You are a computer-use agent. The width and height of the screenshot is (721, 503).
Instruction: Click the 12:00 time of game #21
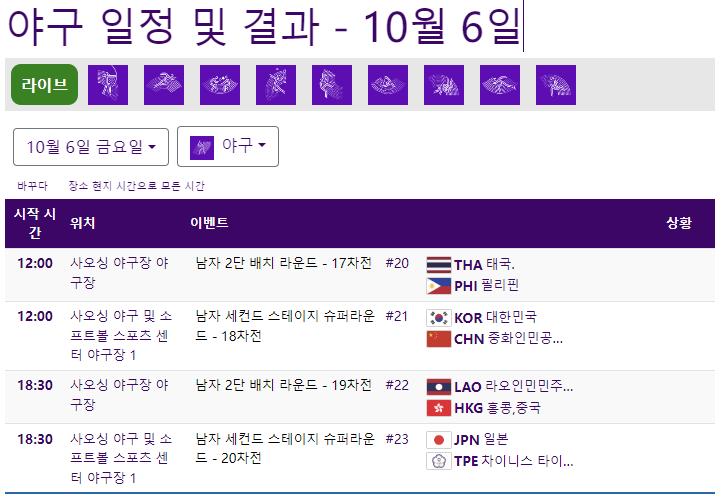point(35,316)
